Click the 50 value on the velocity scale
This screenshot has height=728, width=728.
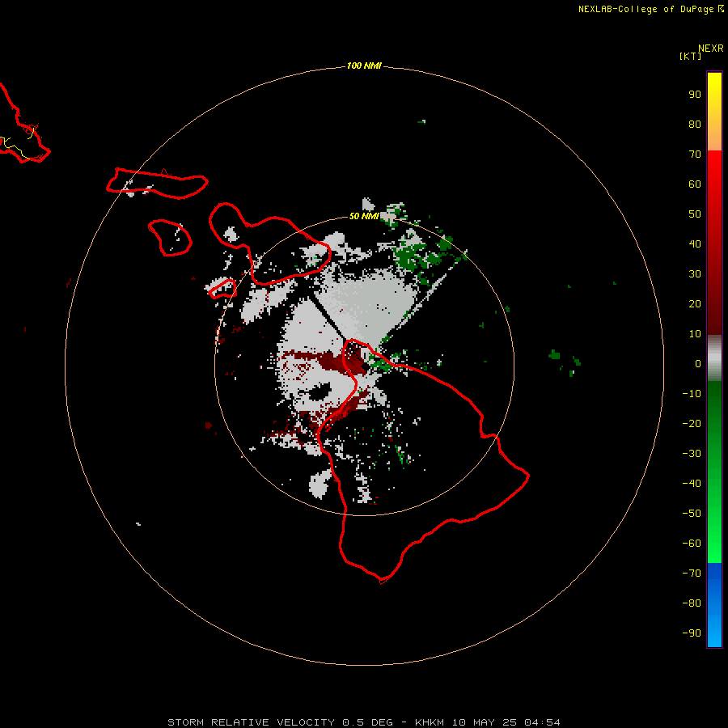695,214
